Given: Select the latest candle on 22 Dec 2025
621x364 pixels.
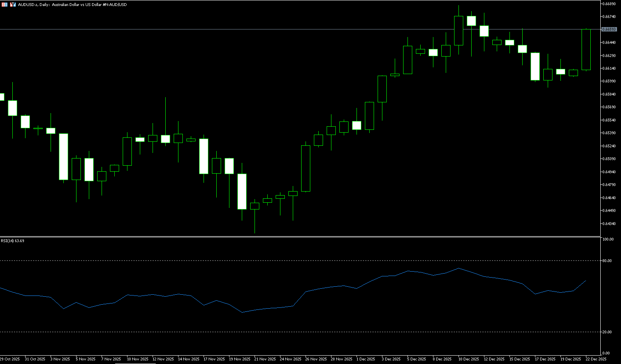Looking at the screenshot, I should point(586,49).
